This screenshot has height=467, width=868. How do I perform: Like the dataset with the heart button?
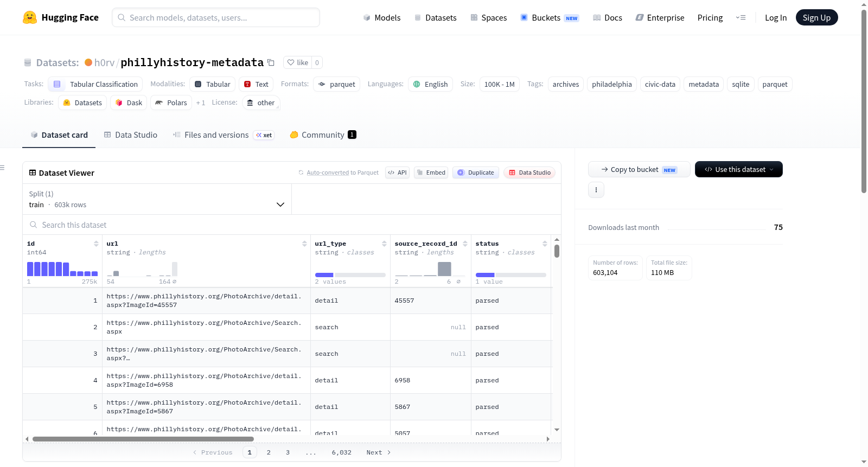point(297,62)
